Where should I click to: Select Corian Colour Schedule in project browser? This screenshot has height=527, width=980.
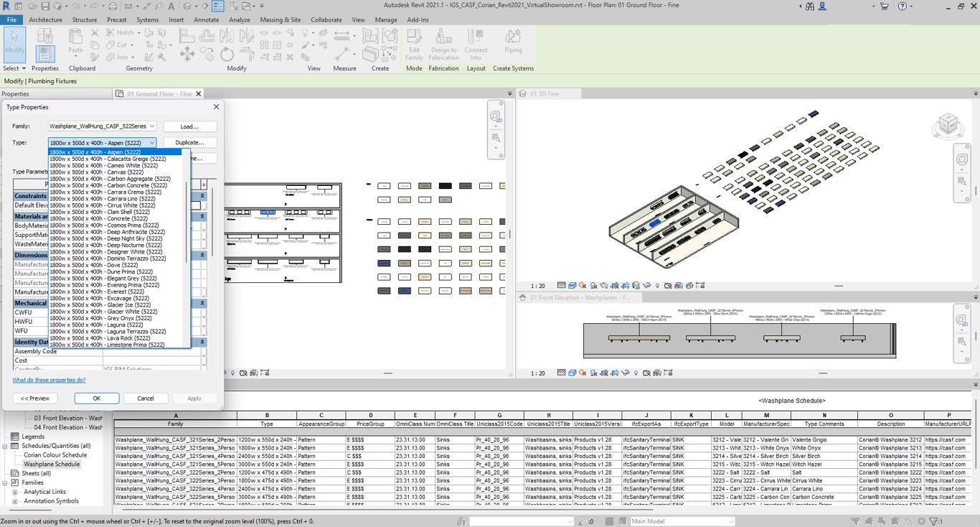point(55,455)
